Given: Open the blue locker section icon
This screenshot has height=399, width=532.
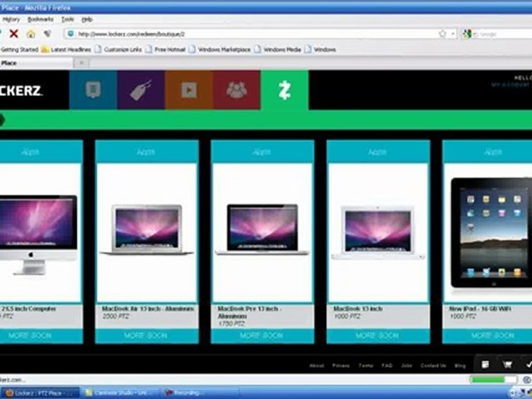Looking at the screenshot, I should [x=93, y=90].
